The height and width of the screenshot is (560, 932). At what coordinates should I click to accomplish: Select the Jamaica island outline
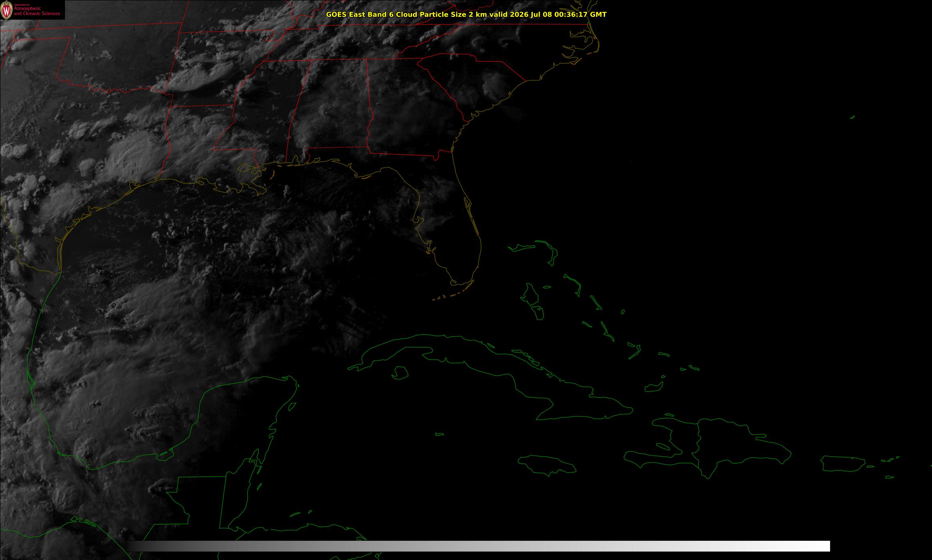547,465
